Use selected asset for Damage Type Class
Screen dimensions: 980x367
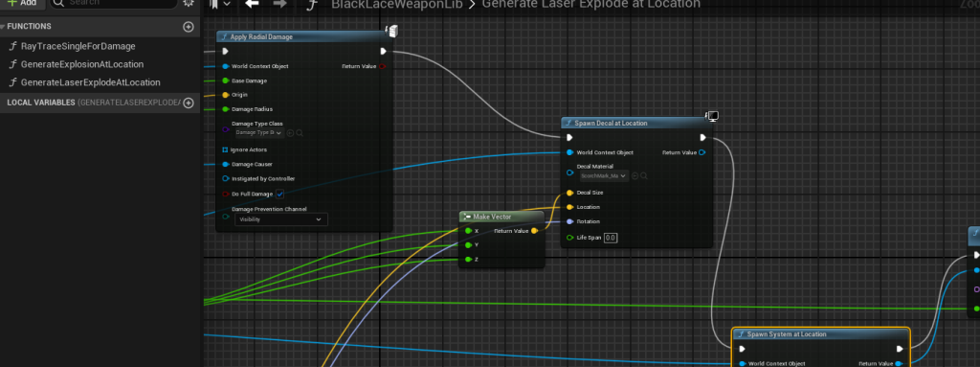pyautogui.click(x=290, y=133)
